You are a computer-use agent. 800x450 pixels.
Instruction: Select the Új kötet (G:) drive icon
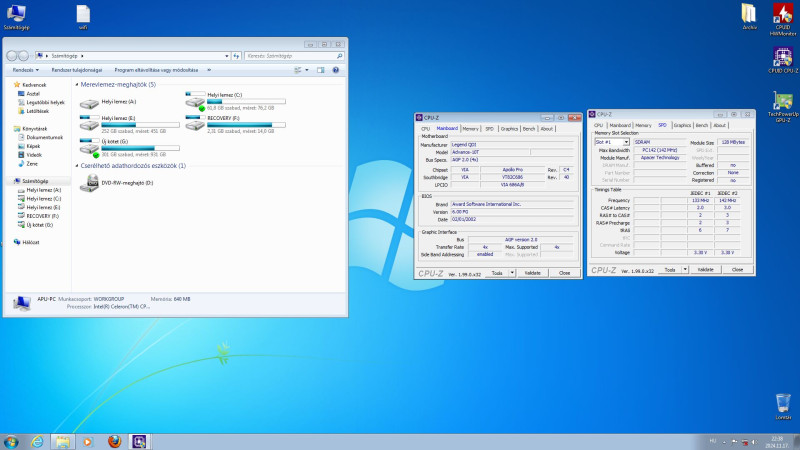coord(89,147)
